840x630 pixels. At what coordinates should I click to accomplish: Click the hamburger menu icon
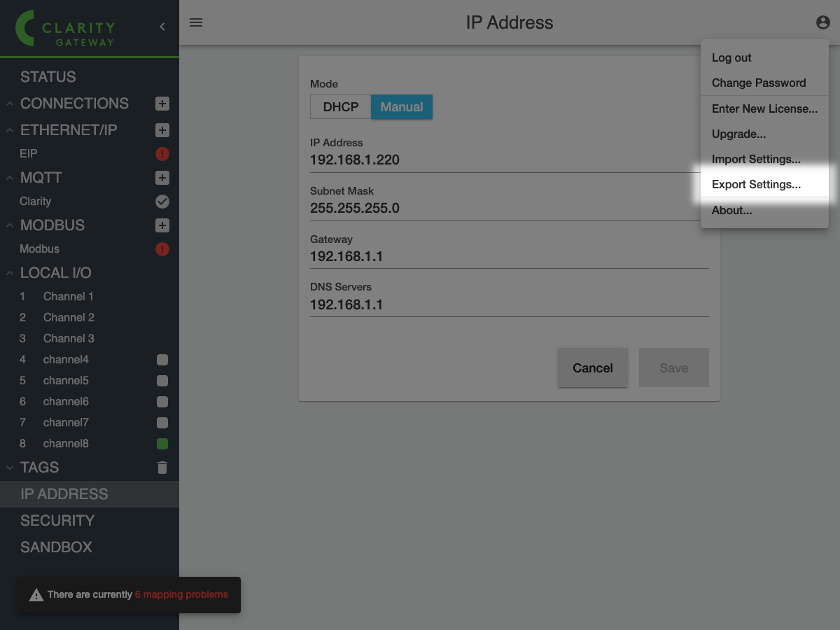(196, 22)
